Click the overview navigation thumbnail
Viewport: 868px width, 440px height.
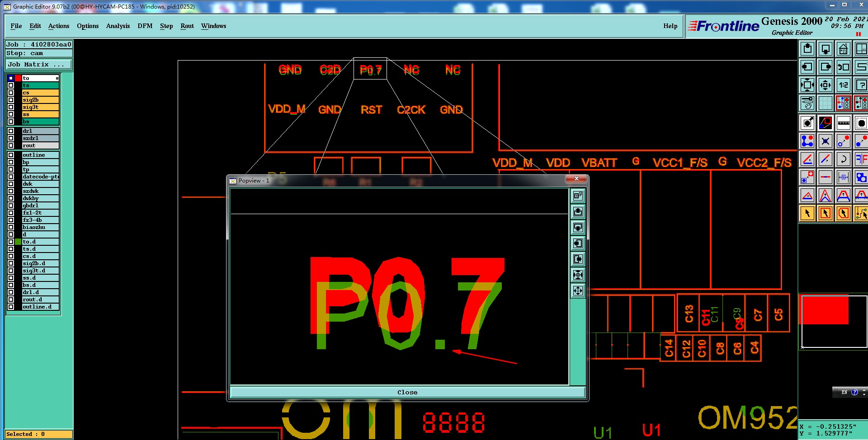[x=834, y=321]
